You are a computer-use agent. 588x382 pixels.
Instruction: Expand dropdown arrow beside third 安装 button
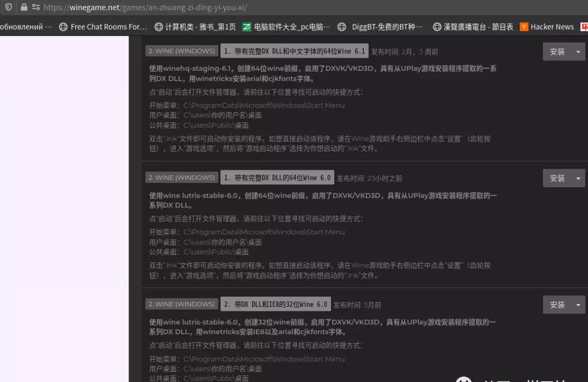[578, 305]
